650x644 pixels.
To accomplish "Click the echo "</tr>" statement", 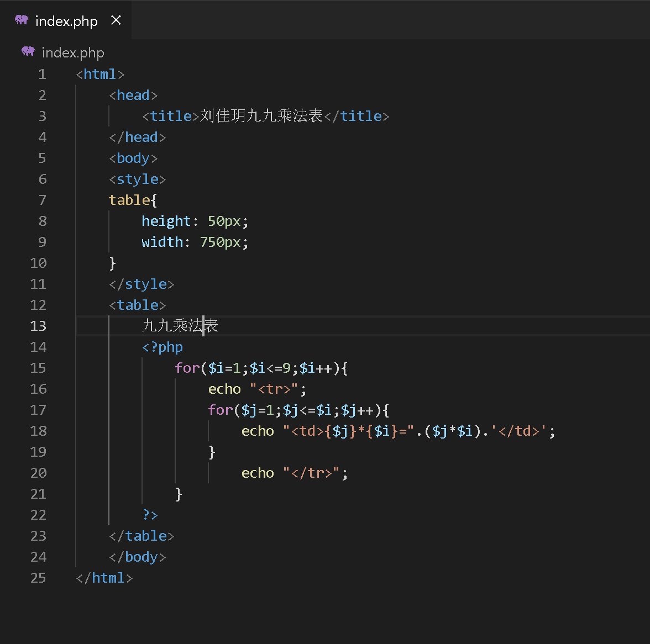I will pyautogui.click(x=294, y=473).
